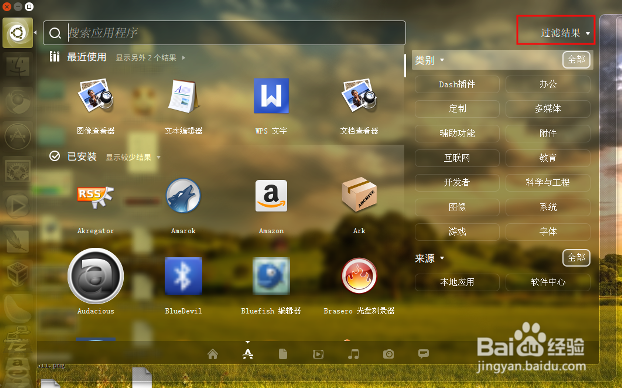Image resolution: width=622 pixels, height=388 pixels.
Task: Open the Audacious player
Action: [96, 275]
